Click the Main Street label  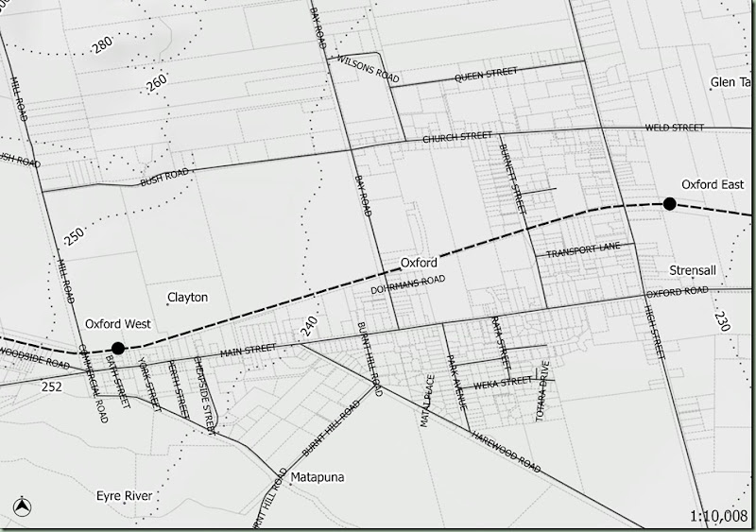248,351
